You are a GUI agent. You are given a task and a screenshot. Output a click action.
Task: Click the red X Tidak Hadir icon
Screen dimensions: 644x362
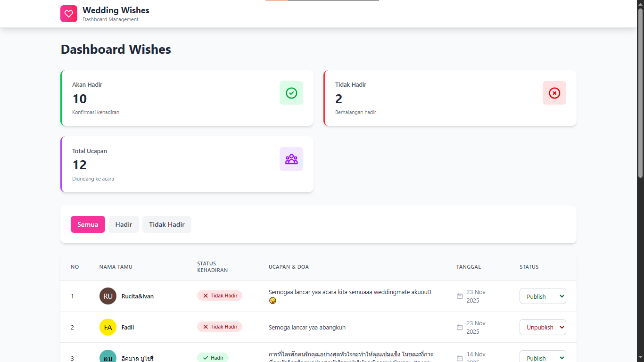pyautogui.click(x=554, y=93)
